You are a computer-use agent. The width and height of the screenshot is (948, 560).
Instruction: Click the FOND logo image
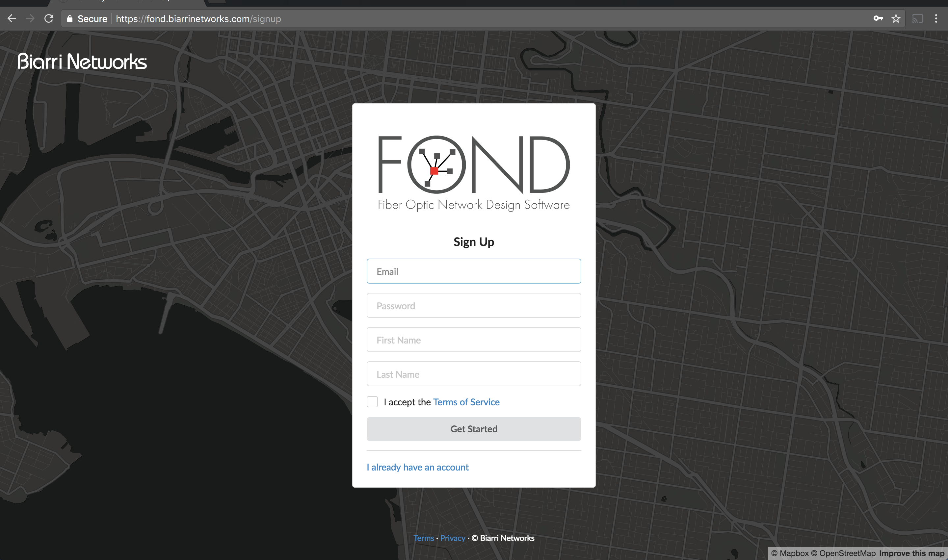[x=474, y=173]
